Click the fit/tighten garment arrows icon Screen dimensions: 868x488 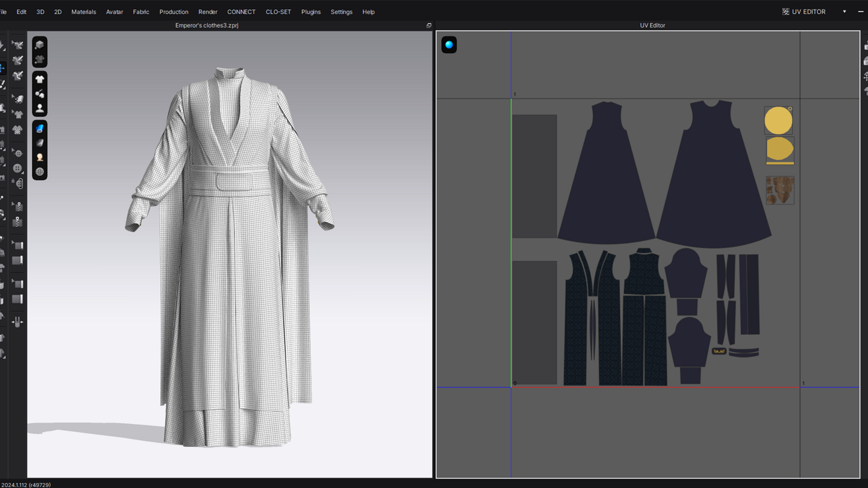click(x=17, y=322)
